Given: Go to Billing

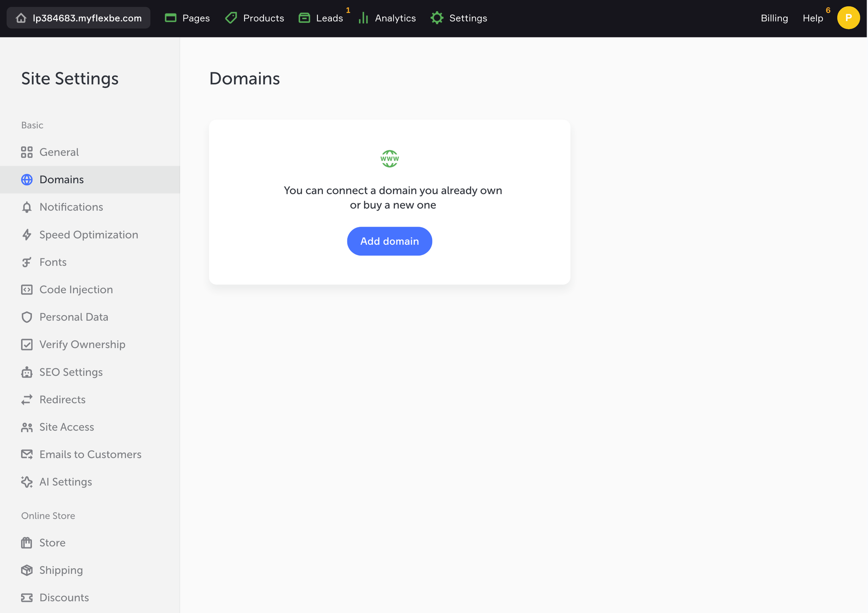Looking at the screenshot, I should point(774,18).
